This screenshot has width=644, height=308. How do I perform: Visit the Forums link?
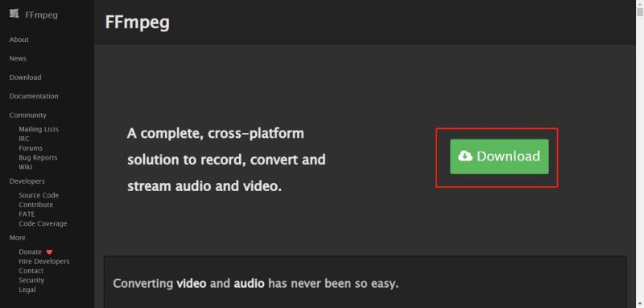click(x=31, y=148)
